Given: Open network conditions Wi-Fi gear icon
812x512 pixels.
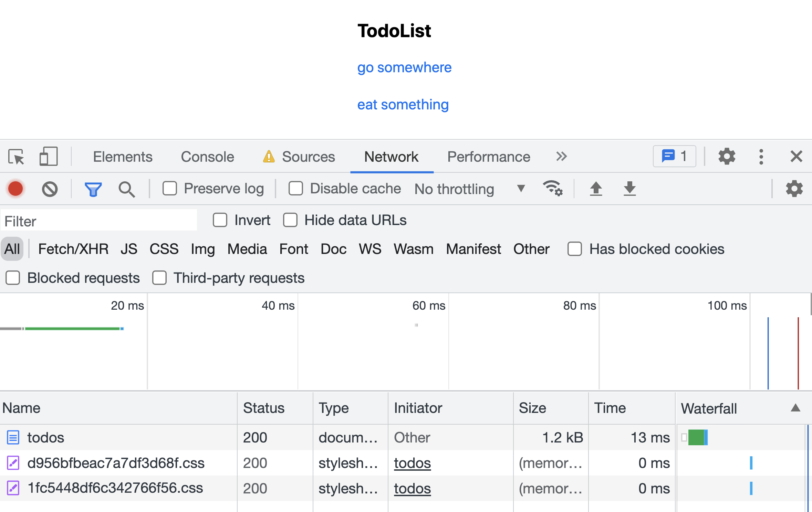Looking at the screenshot, I should 552,188.
